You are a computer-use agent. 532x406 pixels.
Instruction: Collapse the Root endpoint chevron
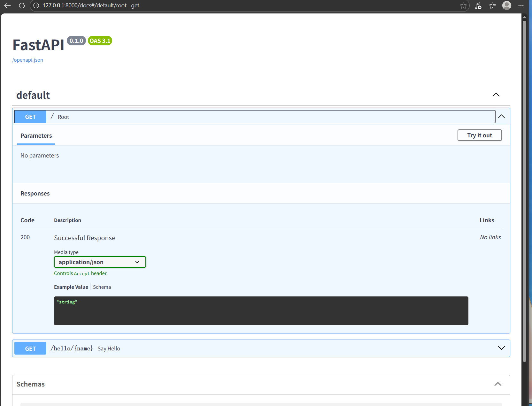pos(502,117)
